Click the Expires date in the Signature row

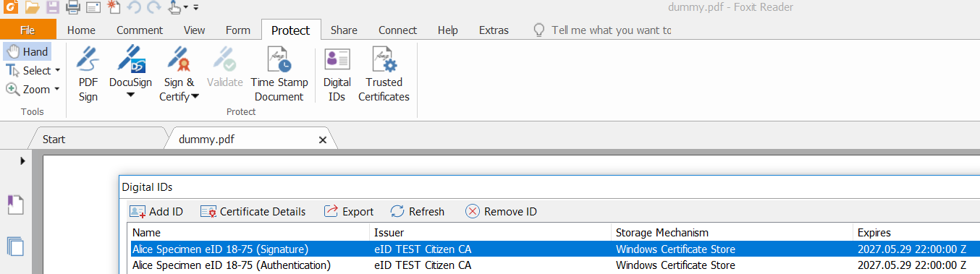[x=911, y=249]
